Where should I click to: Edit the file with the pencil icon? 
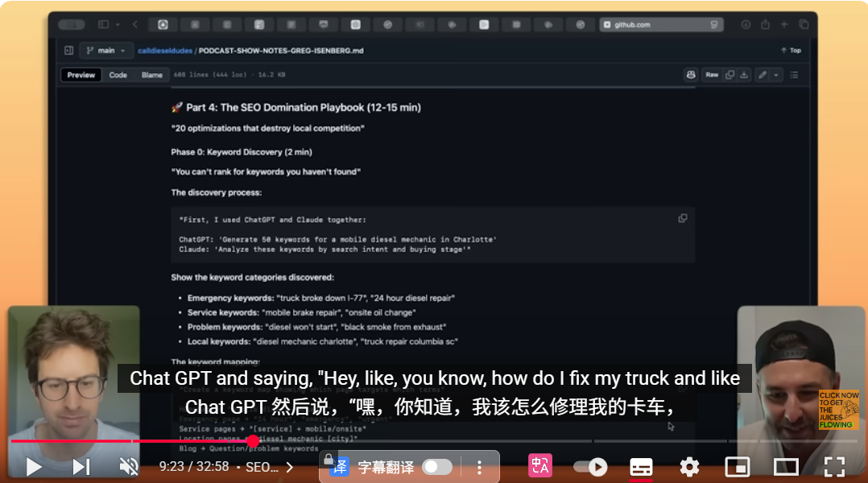click(x=763, y=75)
